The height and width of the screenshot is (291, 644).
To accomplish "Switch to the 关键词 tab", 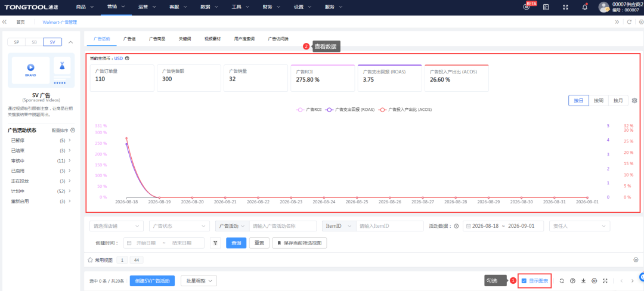I will click(184, 39).
